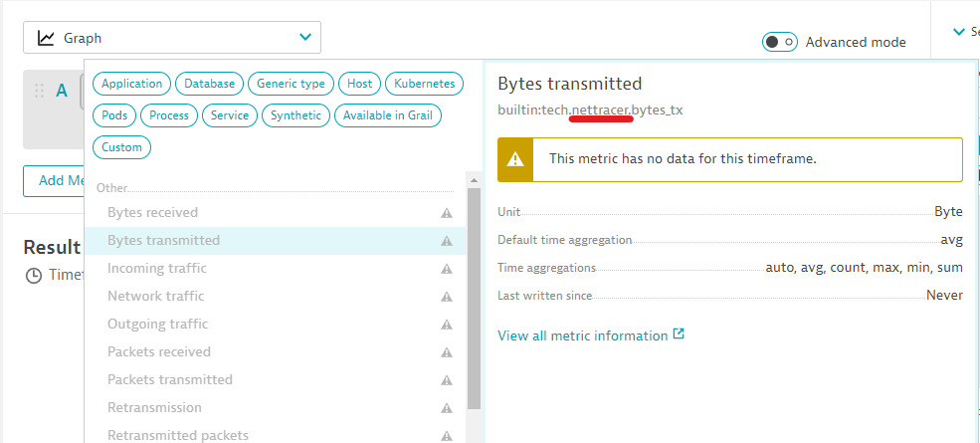Toggle Advanced mode switch
Image resolution: width=980 pixels, height=443 pixels.
(x=779, y=42)
